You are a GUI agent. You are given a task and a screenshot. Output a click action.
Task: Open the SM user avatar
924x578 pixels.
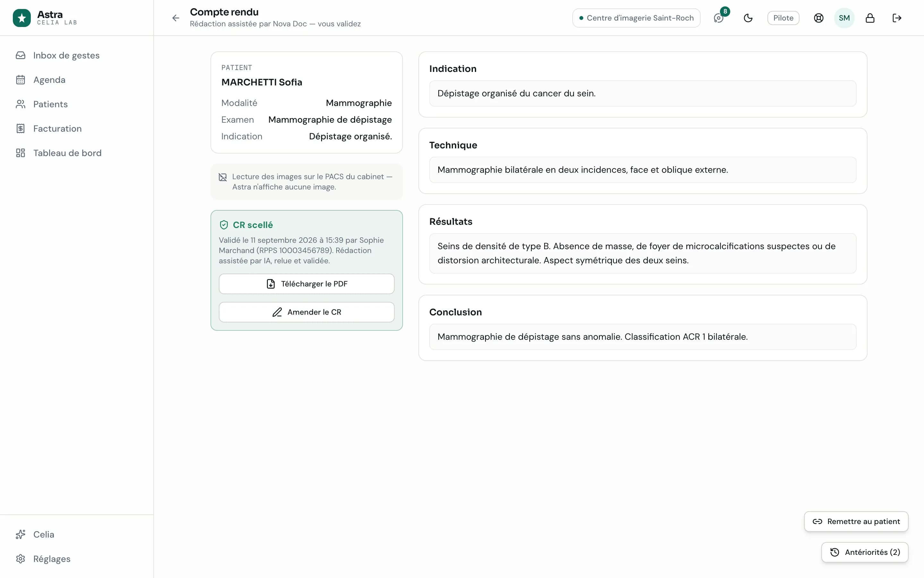[x=844, y=18]
